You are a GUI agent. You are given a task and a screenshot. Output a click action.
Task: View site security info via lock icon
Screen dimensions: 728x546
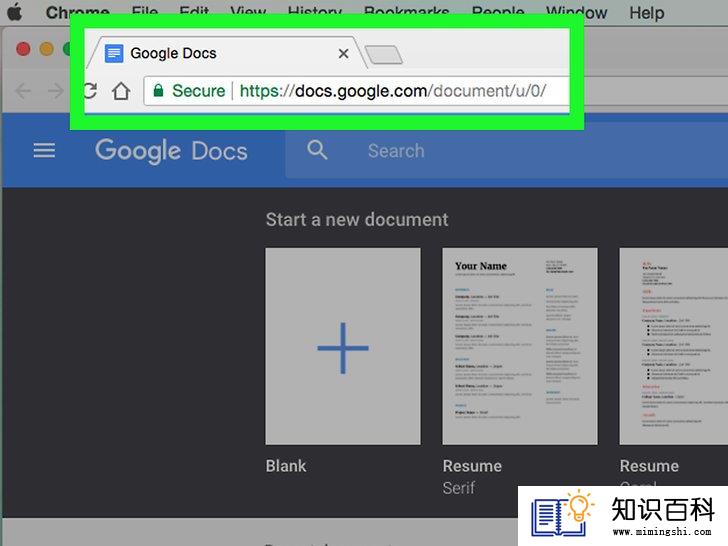158,91
